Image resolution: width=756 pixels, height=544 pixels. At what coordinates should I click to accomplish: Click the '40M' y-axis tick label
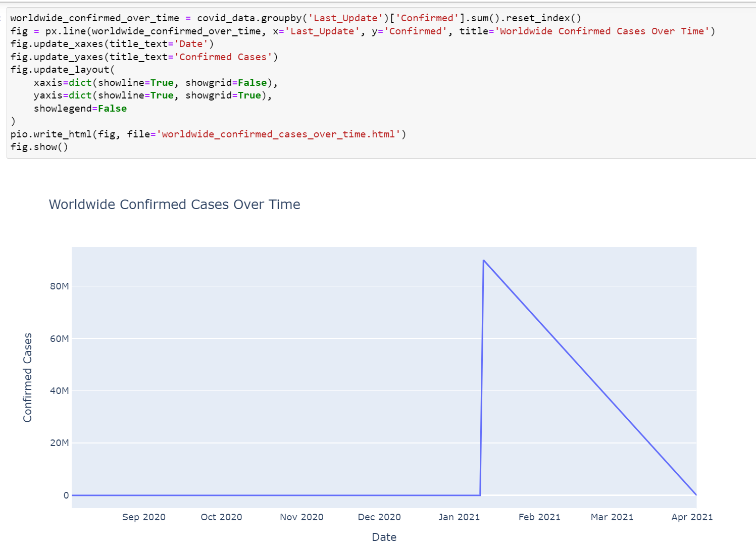pos(60,391)
